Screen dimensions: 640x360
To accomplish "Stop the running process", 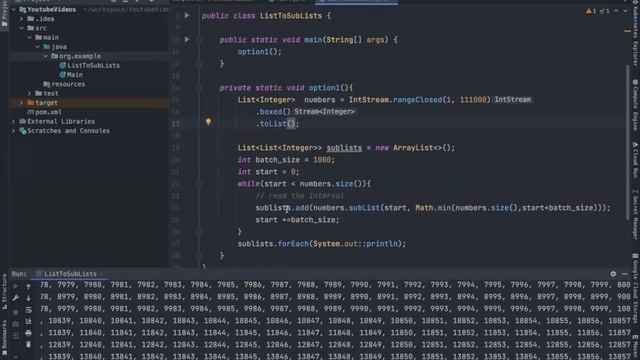I will pos(16,312).
